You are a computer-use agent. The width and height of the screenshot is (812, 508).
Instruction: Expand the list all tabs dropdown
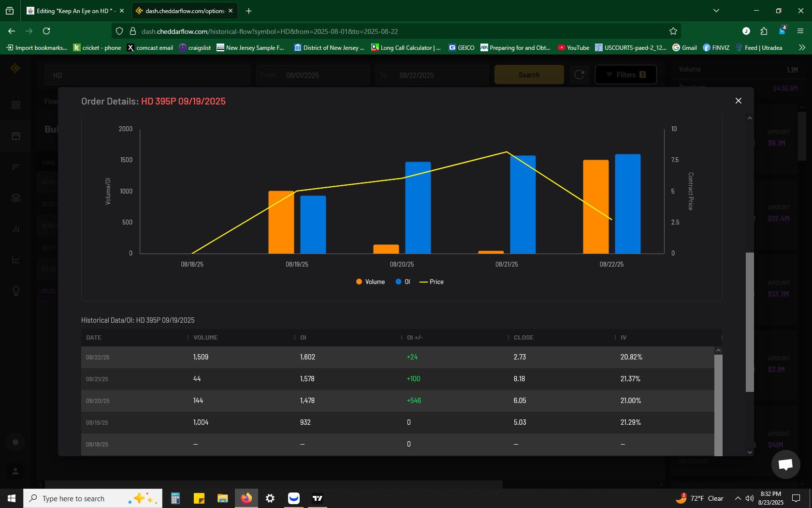pyautogui.click(x=716, y=11)
